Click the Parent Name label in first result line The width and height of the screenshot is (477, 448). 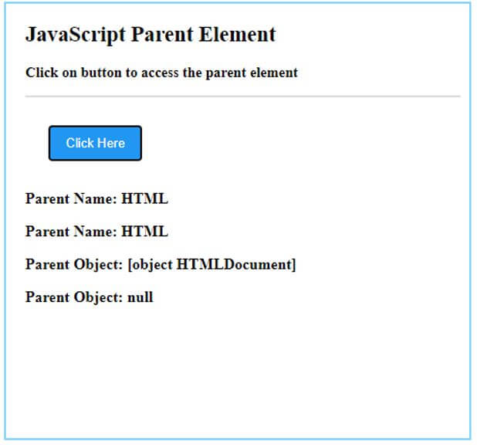(x=70, y=199)
